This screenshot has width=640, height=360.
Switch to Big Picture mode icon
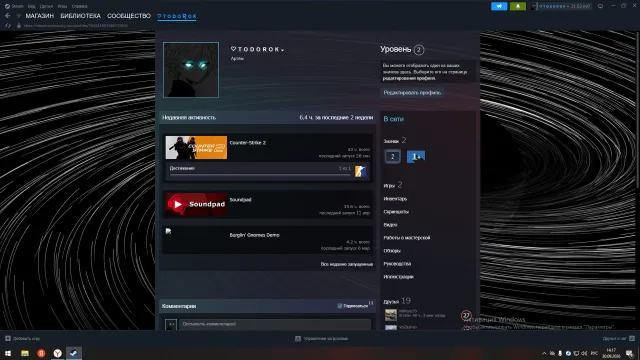point(600,6)
